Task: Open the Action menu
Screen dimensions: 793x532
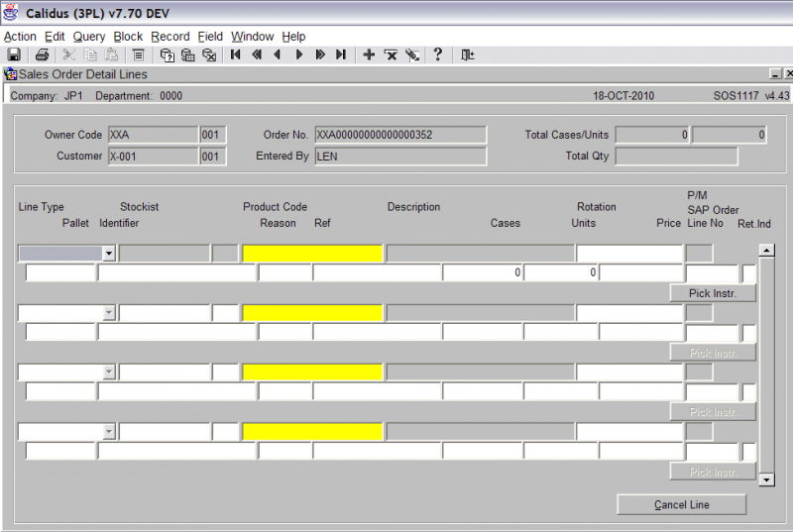Action: click(x=20, y=37)
